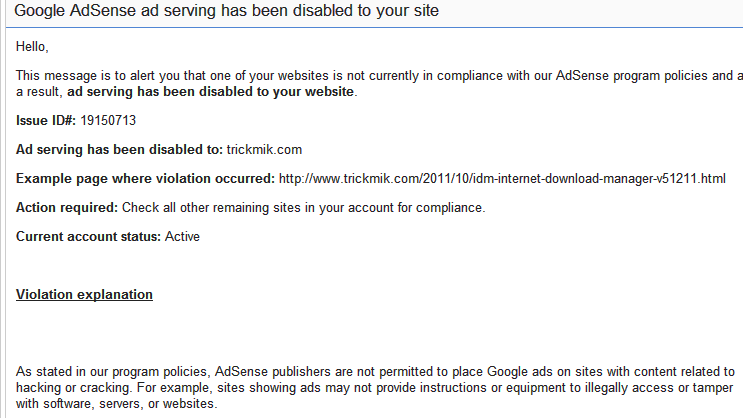Click the issue number 19150713
The height and width of the screenshot is (418, 743).
coord(108,121)
